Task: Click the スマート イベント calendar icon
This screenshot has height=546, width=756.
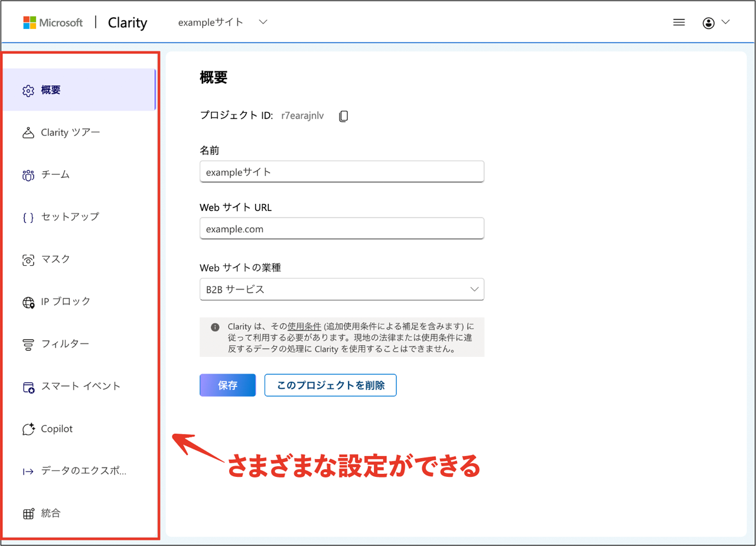Action: (x=28, y=386)
